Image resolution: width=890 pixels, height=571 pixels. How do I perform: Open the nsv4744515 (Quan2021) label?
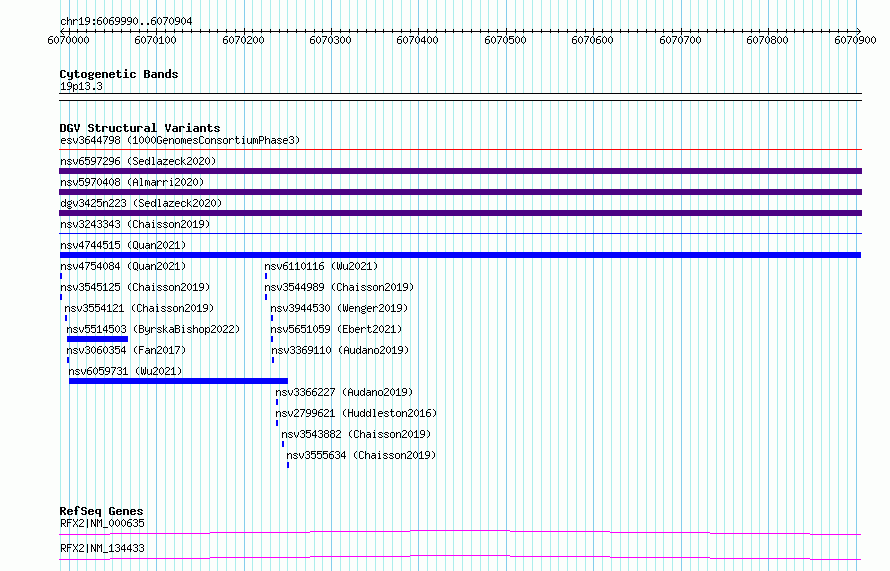tap(123, 245)
